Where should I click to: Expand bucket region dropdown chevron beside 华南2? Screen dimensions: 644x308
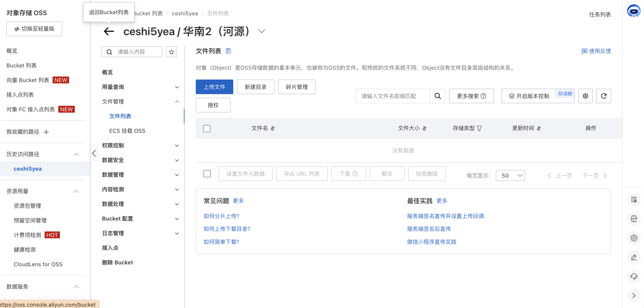[x=261, y=31]
